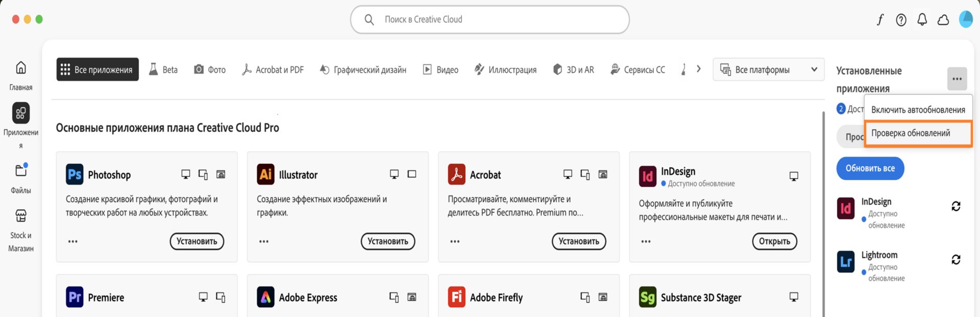Choose Проверка обновлений menu item
The width and height of the screenshot is (980, 317).
918,133
